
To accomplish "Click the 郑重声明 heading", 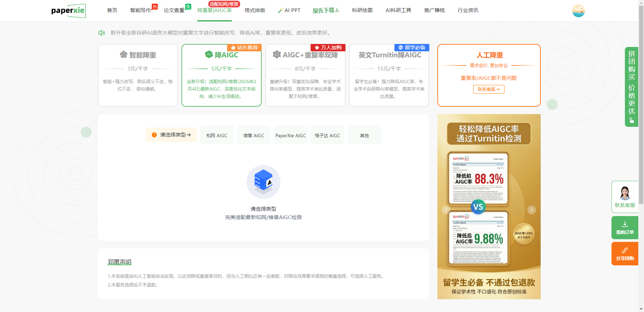I will [x=119, y=262].
